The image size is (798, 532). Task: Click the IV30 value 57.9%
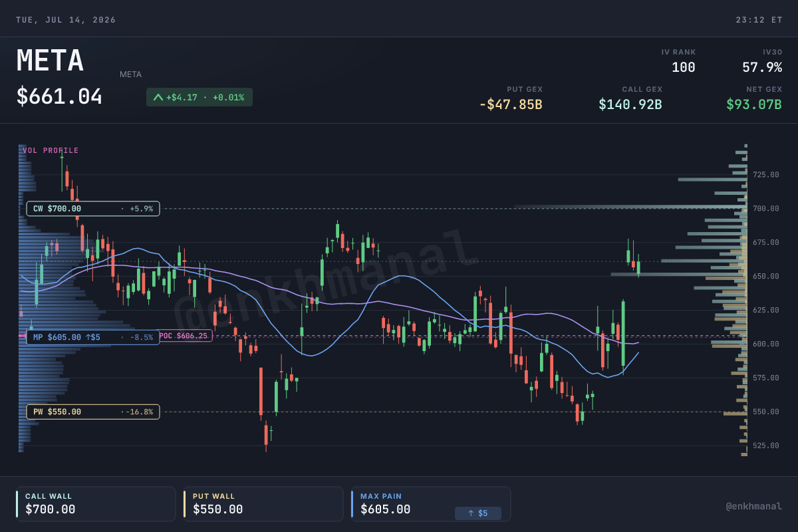(762, 67)
